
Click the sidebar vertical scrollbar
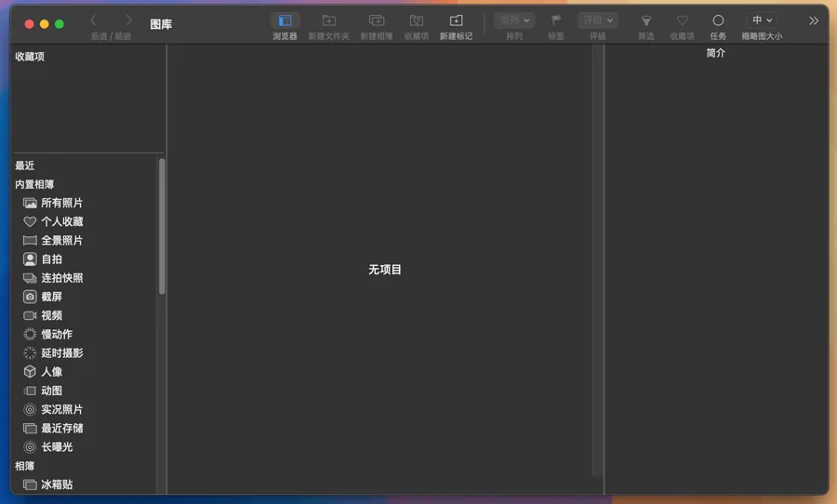click(162, 228)
